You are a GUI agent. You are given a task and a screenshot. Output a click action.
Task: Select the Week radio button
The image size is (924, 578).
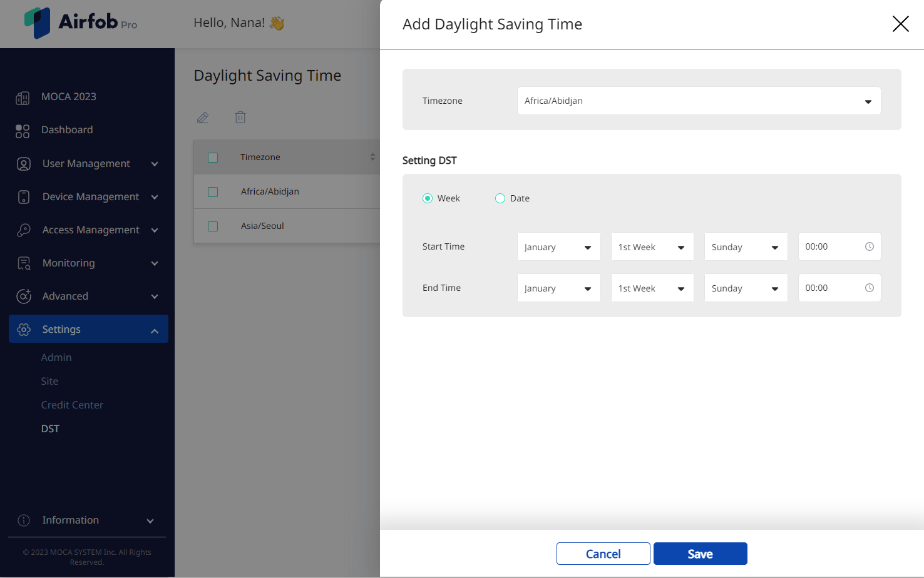tap(428, 198)
